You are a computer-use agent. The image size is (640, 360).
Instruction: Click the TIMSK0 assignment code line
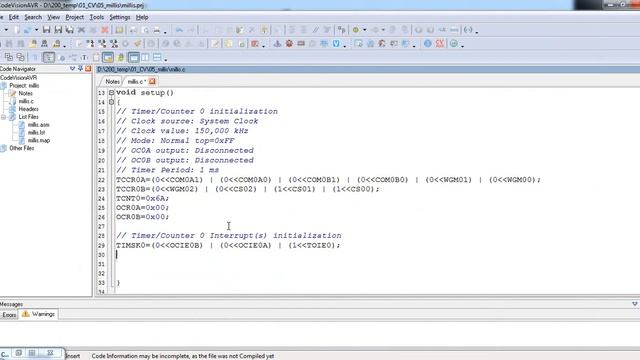[x=228, y=245]
